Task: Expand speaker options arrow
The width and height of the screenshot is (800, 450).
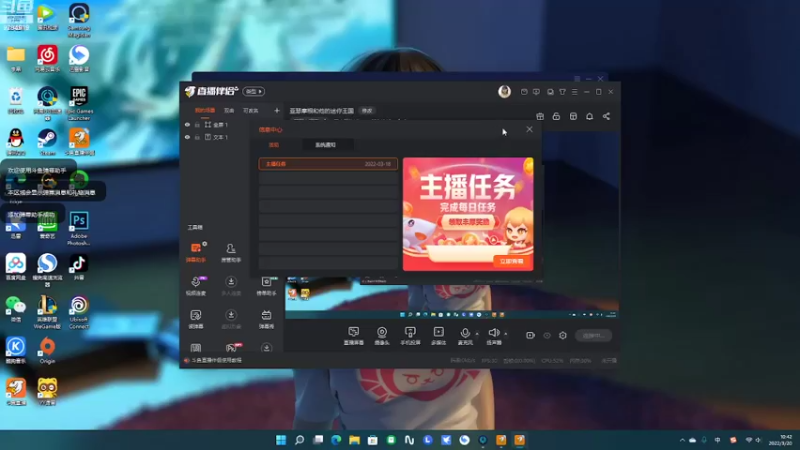Action: [506, 334]
